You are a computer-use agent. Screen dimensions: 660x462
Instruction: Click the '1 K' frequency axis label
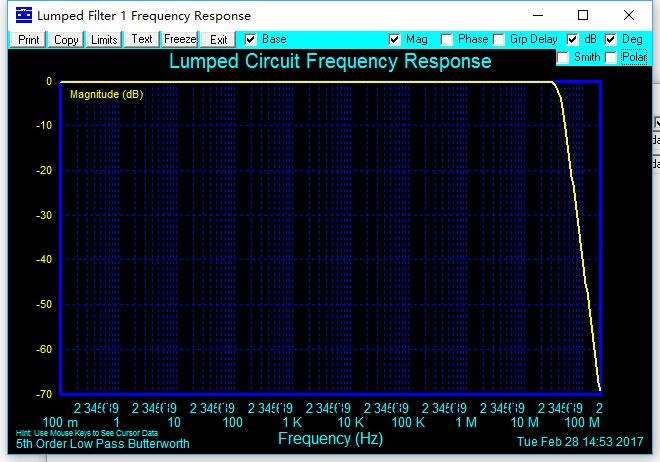point(292,422)
